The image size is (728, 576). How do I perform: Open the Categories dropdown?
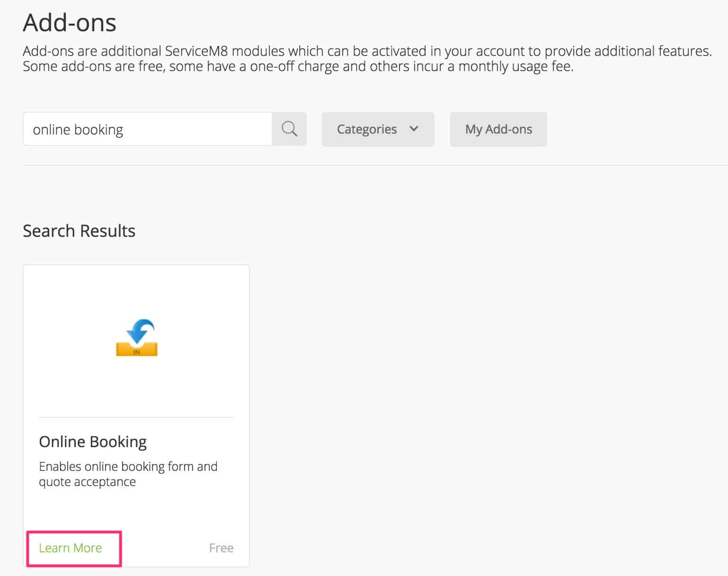pyautogui.click(x=378, y=129)
